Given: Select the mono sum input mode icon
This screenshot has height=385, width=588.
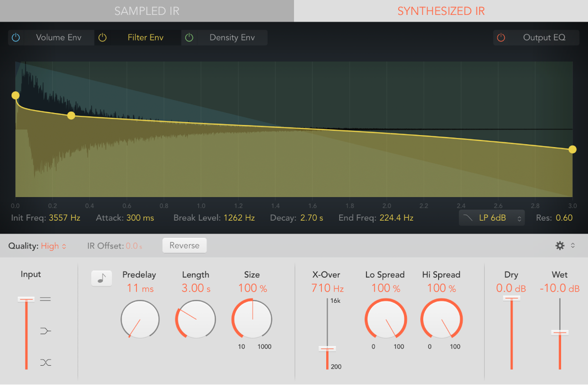Looking at the screenshot, I should click(x=46, y=331).
